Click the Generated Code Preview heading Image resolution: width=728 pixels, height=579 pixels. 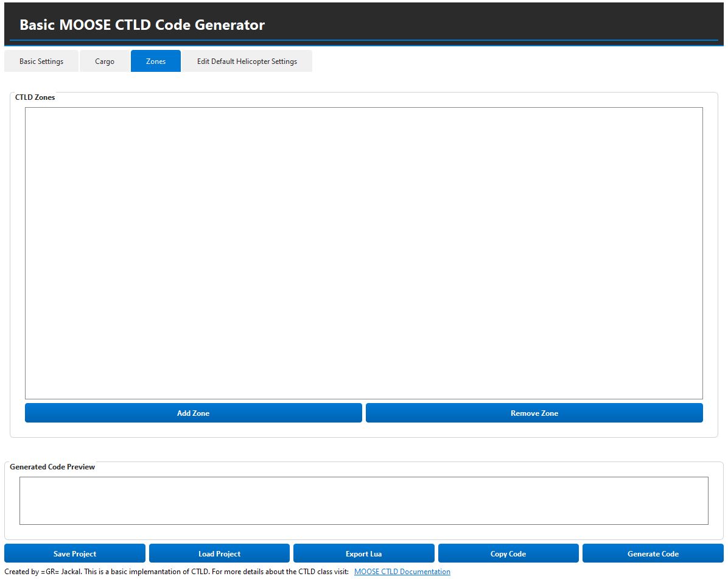(52, 467)
